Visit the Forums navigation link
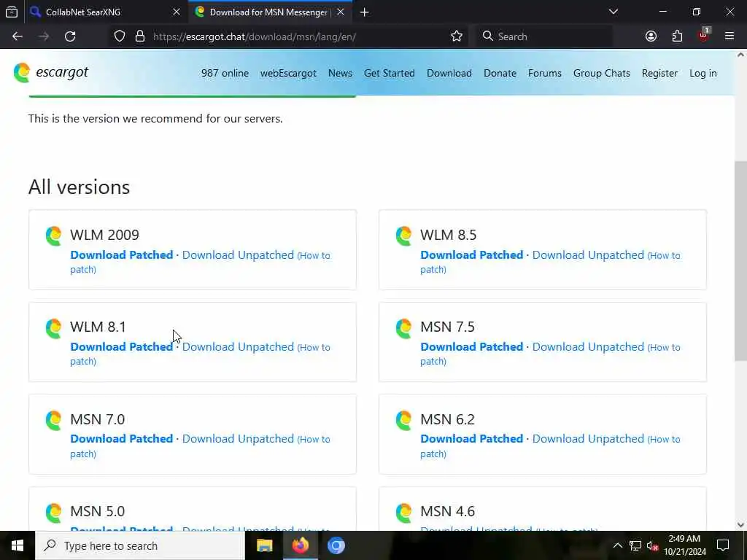Screen dimensions: 747x560 [x=544, y=74]
